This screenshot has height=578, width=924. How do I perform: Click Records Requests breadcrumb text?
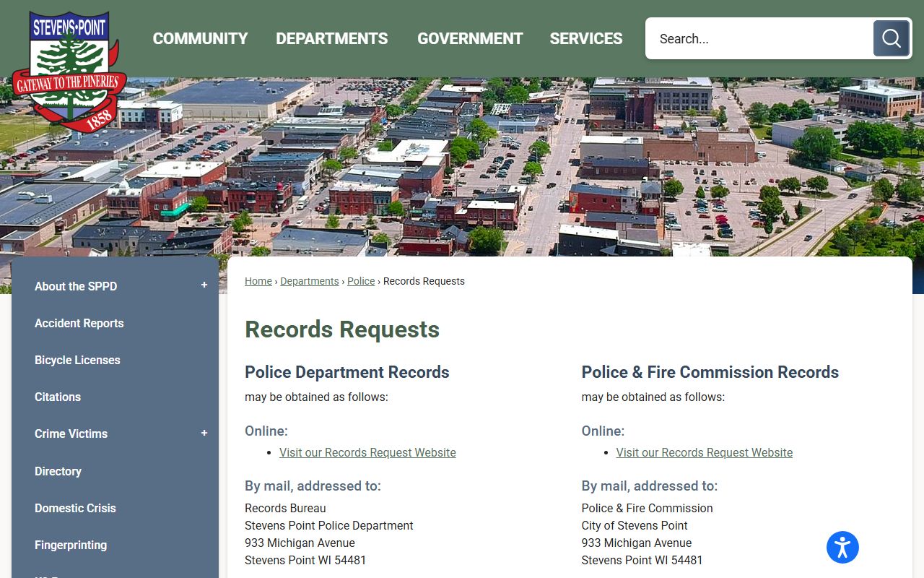click(424, 281)
